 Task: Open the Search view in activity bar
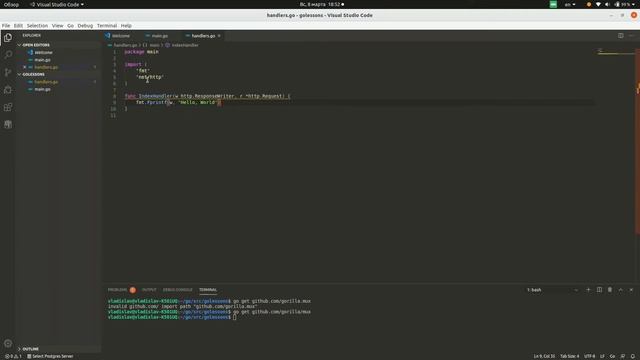click(8, 55)
